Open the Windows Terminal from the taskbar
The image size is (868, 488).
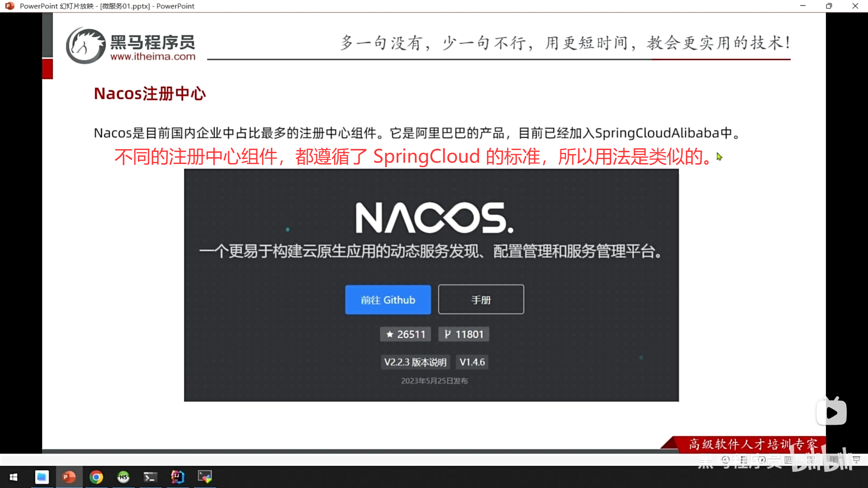151,477
